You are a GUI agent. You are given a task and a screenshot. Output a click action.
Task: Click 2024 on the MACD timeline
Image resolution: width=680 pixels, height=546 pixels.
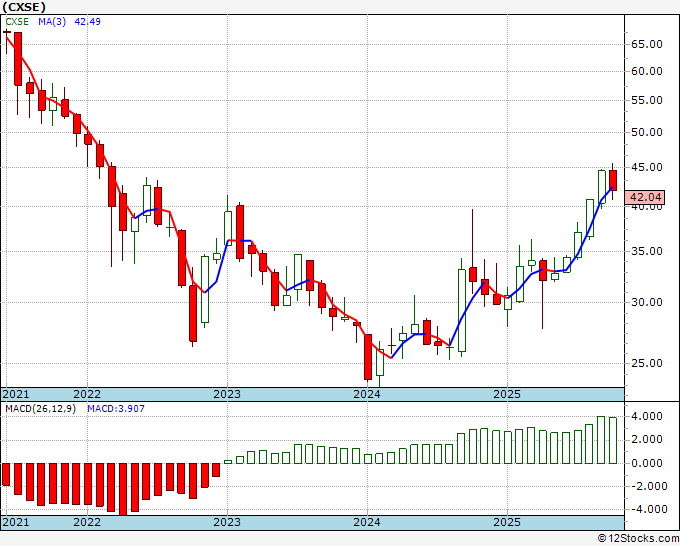point(367,522)
